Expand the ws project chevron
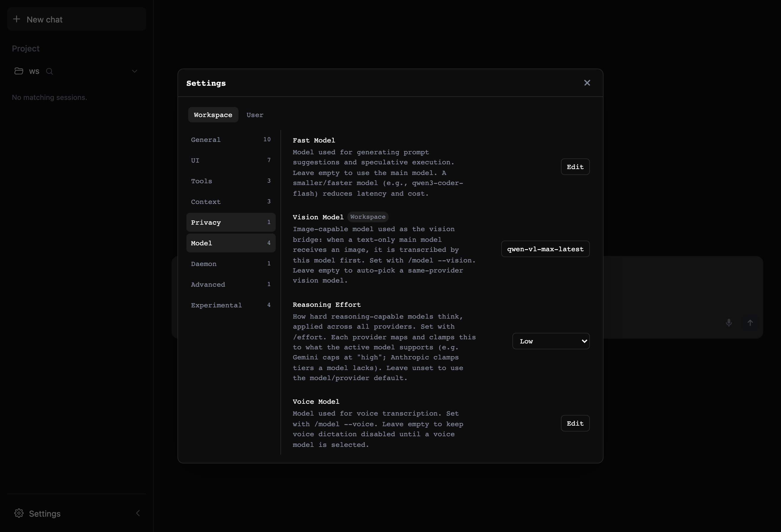The width and height of the screenshot is (781, 532). point(134,71)
